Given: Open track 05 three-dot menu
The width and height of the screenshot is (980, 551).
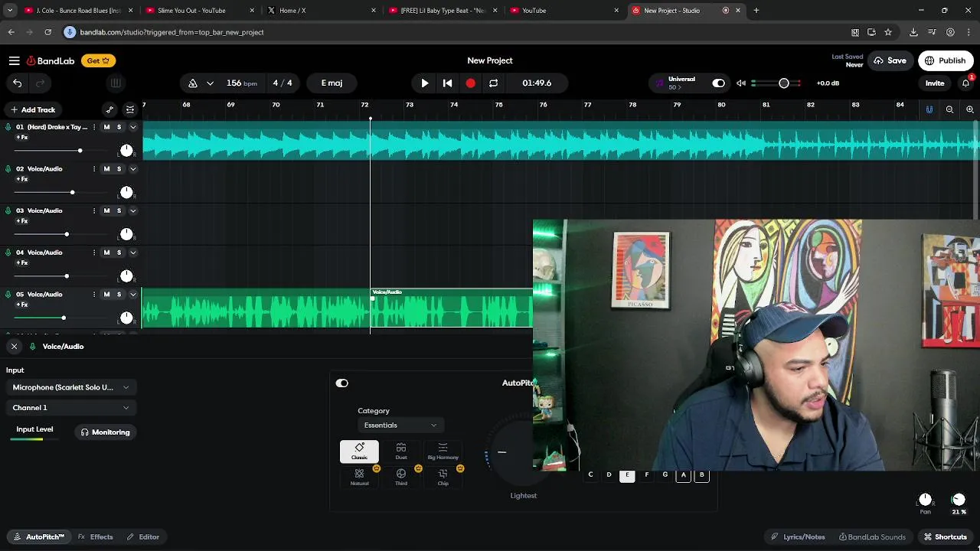Looking at the screenshot, I should tap(94, 295).
